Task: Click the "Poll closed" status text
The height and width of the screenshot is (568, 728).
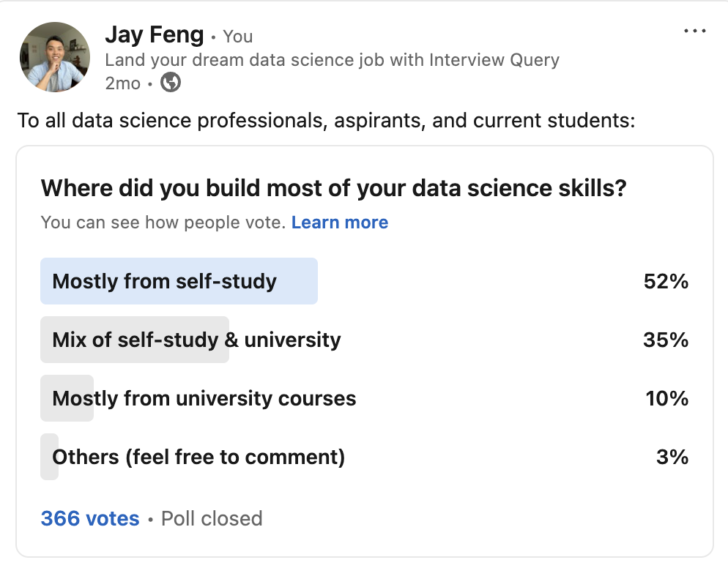Action: coord(212,519)
